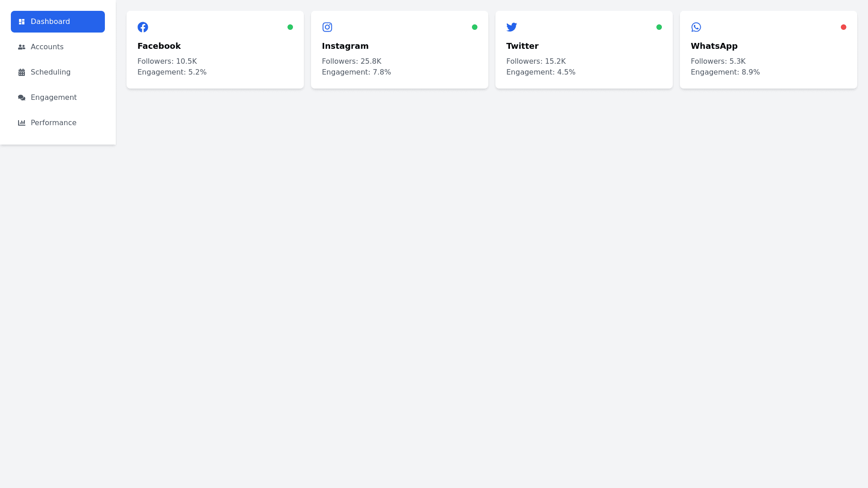Image resolution: width=868 pixels, height=488 pixels.
Task: Click Instagram's green status indicator
Action: (x=475, y=27)
